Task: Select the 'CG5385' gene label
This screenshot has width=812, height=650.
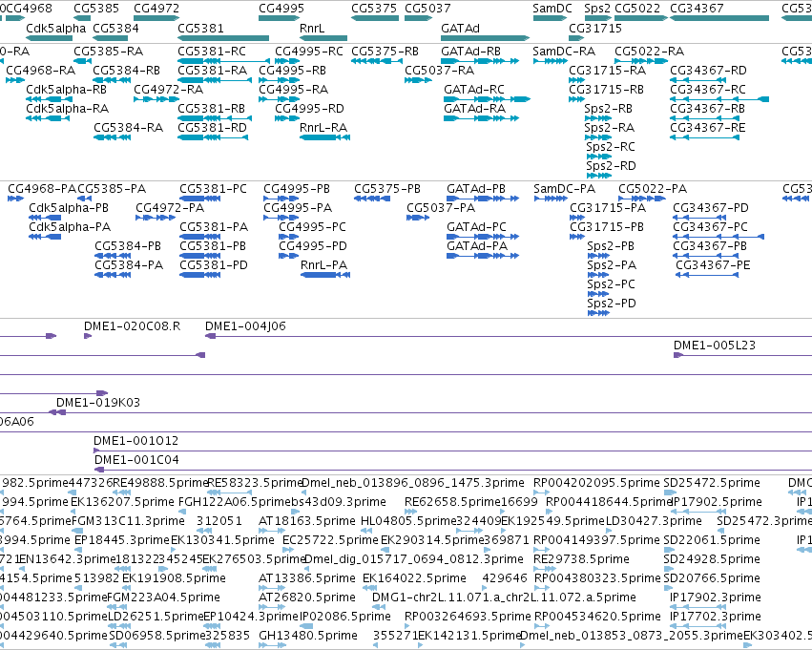Action: (x=96, y=9)
